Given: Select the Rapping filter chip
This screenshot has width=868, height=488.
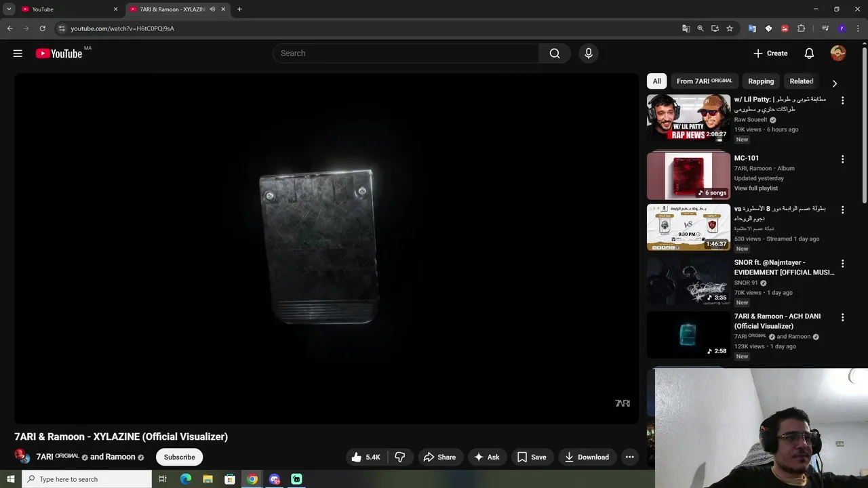Looking at the screenshot, I should 761,81.
